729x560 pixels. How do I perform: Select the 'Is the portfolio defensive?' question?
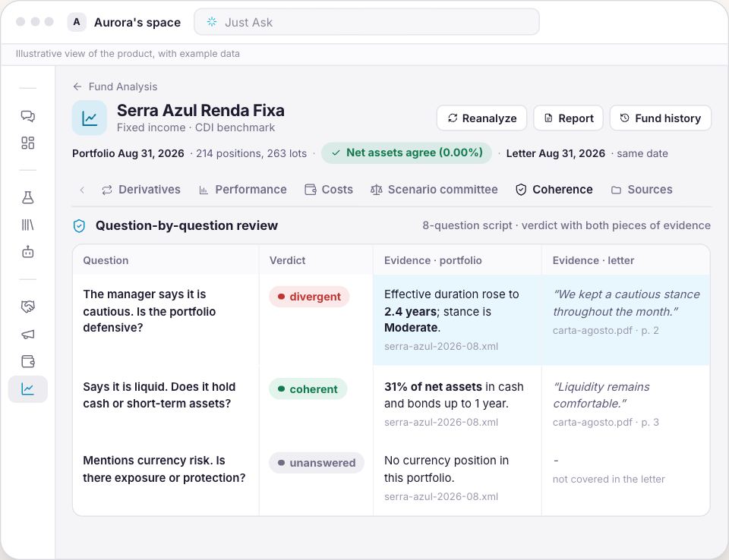150,311
